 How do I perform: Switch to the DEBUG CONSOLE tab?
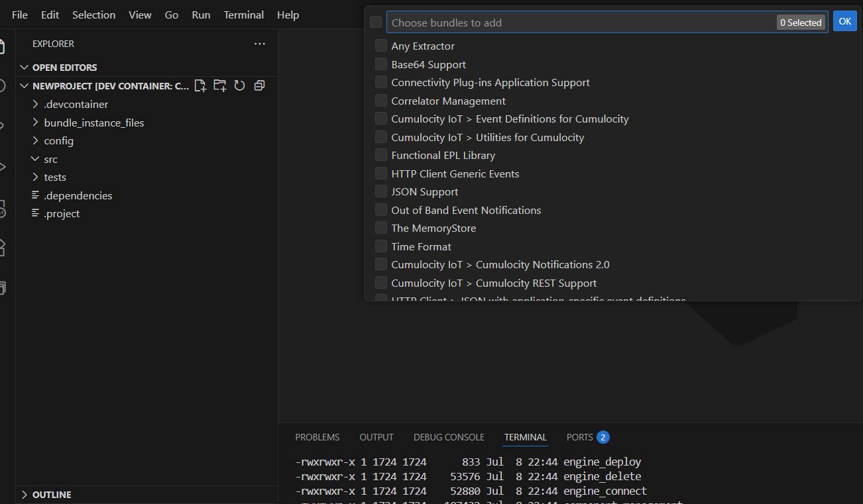click(449, 437)
